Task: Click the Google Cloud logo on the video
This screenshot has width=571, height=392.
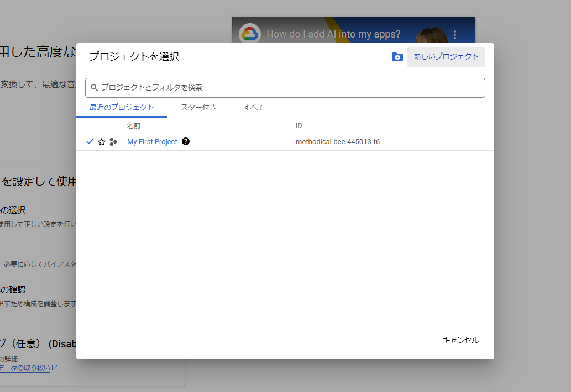Action: point(250,34)
